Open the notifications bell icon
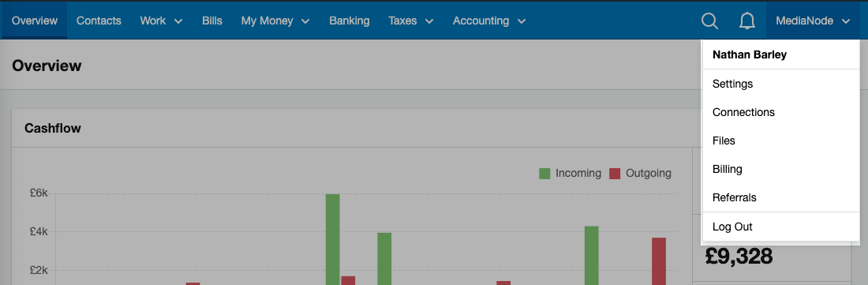 tap(746, 21)
